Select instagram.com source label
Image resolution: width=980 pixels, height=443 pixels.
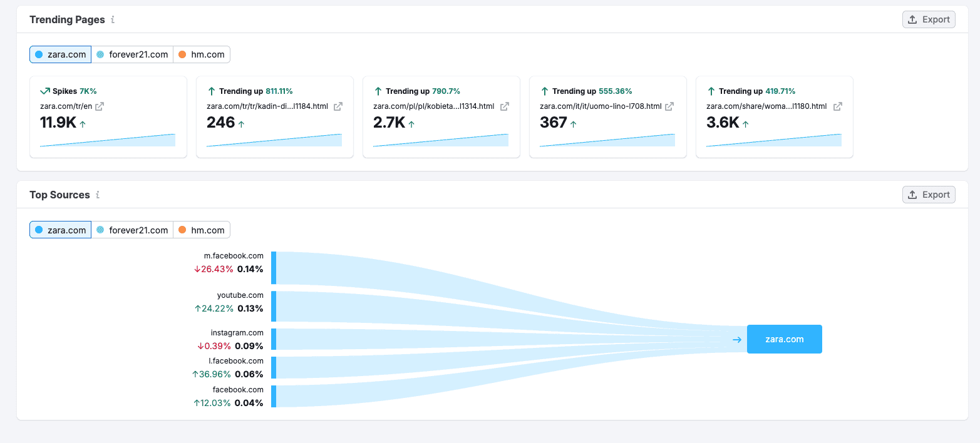pos(237,332)
